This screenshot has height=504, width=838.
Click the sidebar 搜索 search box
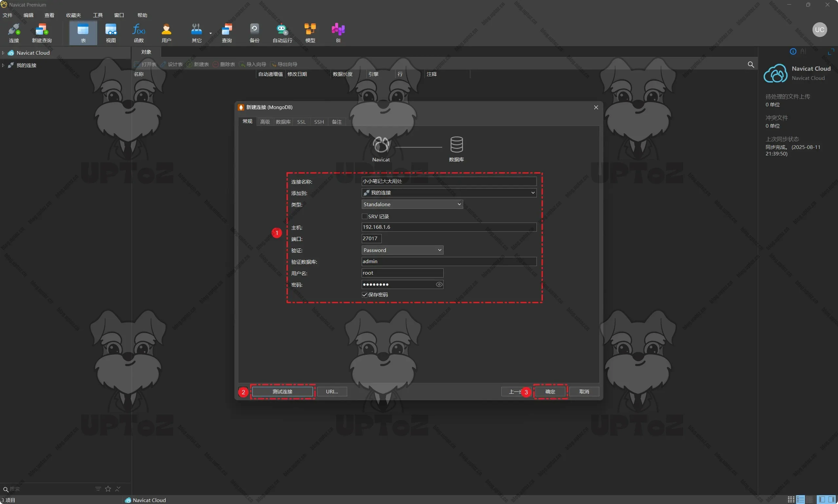47,489
